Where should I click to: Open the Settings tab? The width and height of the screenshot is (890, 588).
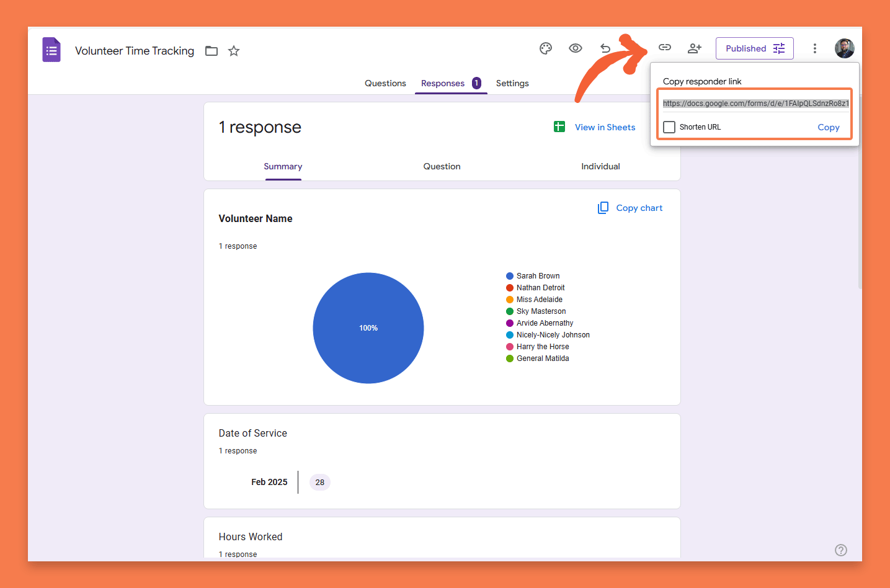pos(512,83)
